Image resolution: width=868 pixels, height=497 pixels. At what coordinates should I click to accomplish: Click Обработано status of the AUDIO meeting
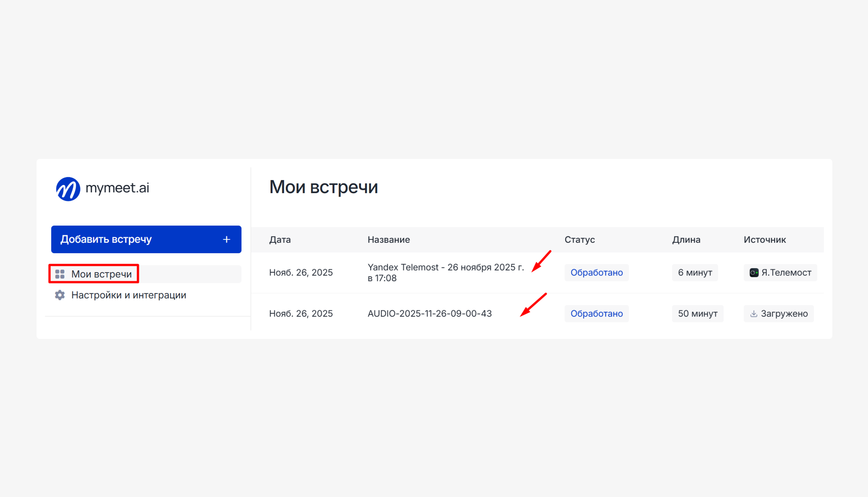tap(597, 313)
